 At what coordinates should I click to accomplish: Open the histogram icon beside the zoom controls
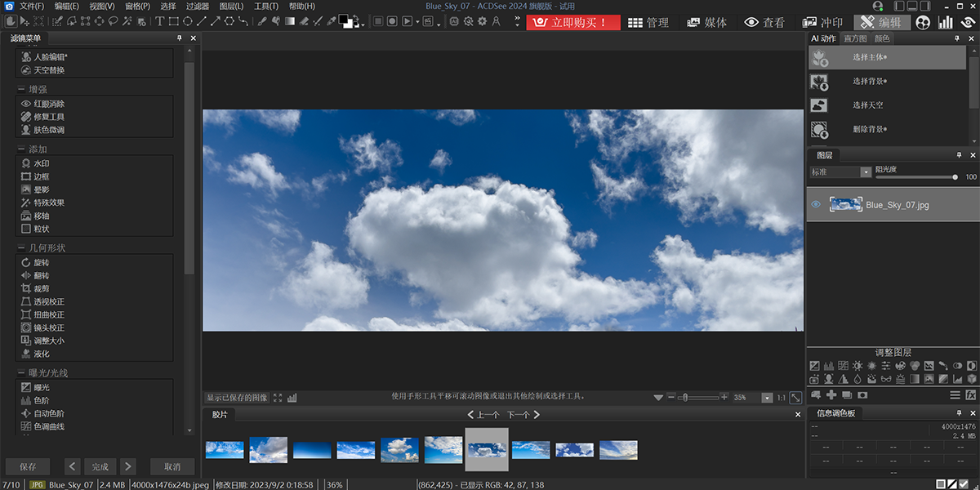(x=293, y=398)
